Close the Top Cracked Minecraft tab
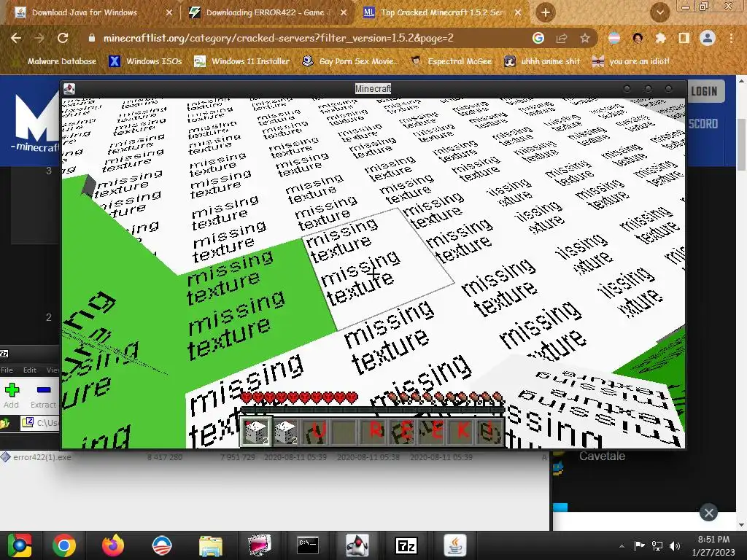 (518, 13)
